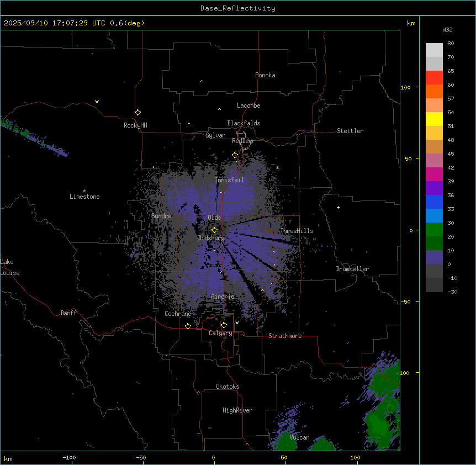Click the 65 value in the dBZ legend
The height and width of the screenshot is (465, 476).
(451, 71)
